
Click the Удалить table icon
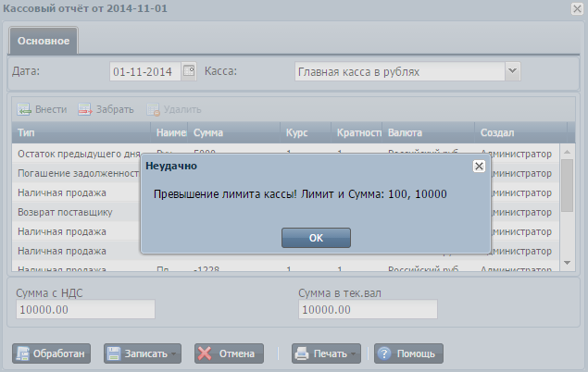[153, 110]
